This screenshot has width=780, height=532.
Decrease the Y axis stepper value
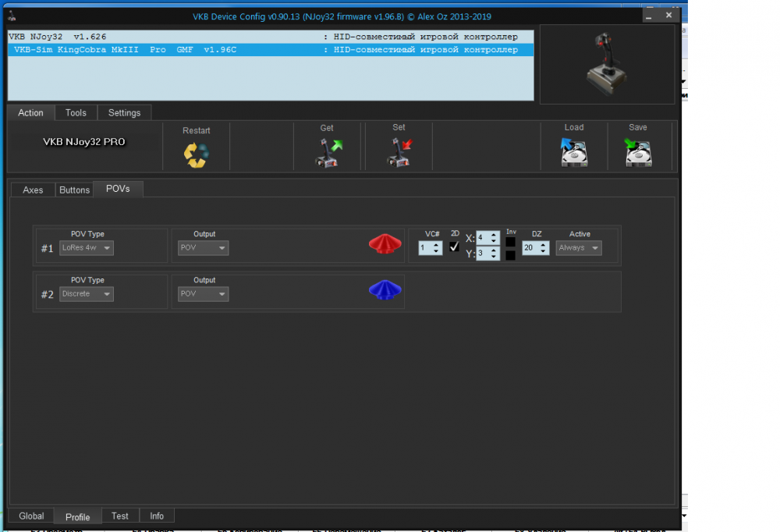click(x=494, y=257)
